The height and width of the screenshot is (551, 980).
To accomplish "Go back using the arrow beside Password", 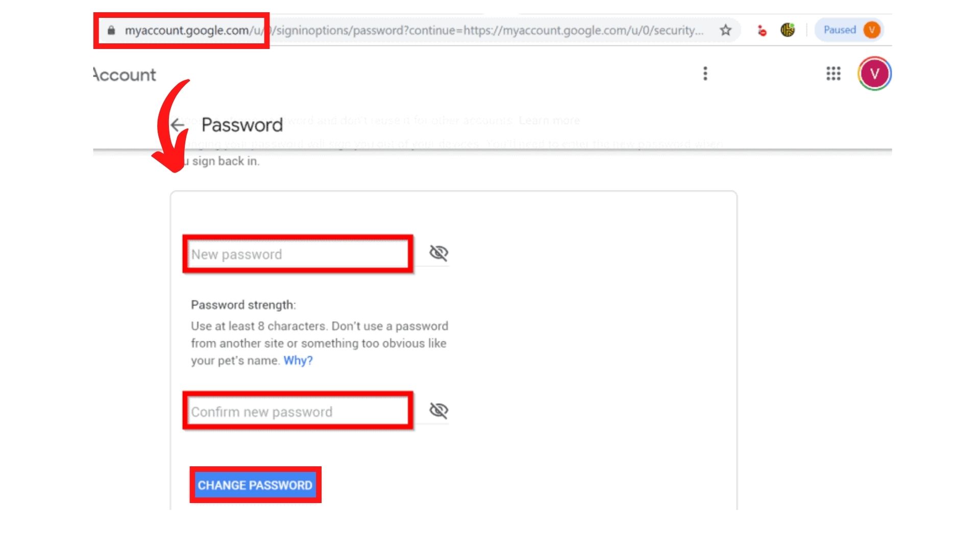I will click(177, 125).
